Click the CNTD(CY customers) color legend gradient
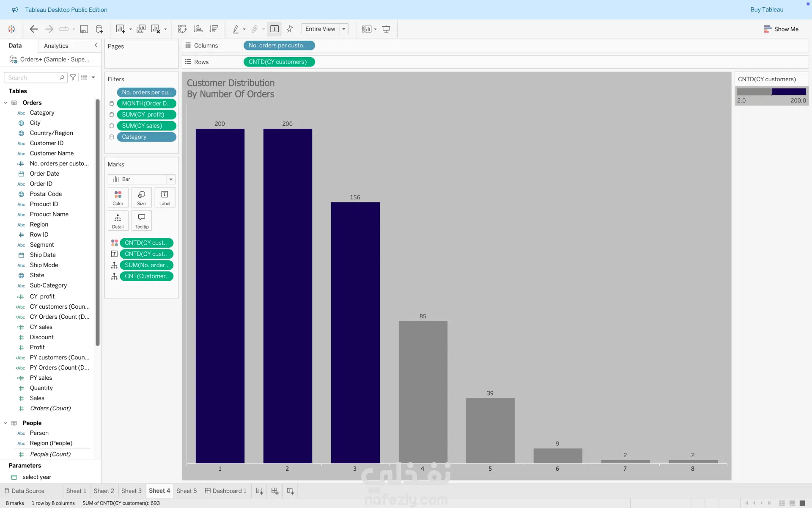Image resolution: width=812 pixels, height=508 pixels. (x=771, y=91)
